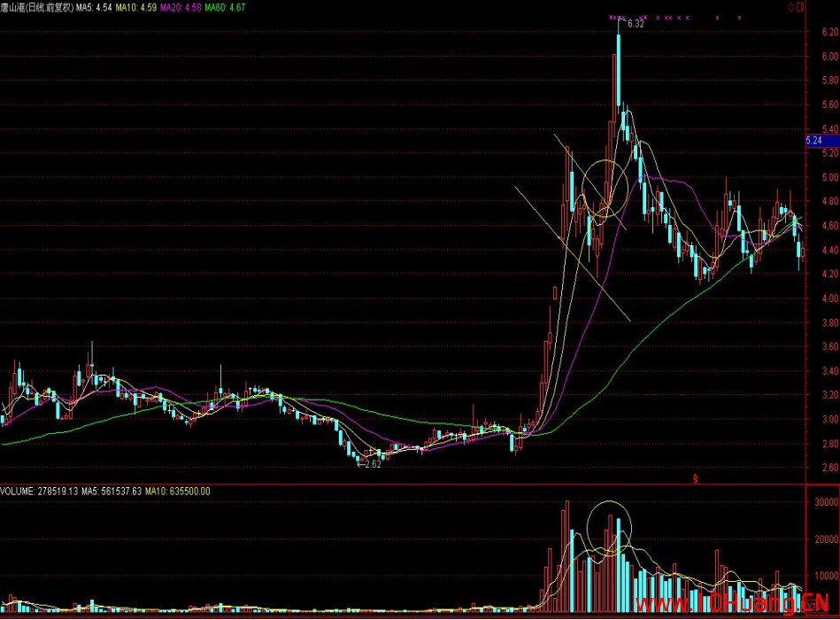
Task: Click the 6.20 price axis label
Action: 830,32
